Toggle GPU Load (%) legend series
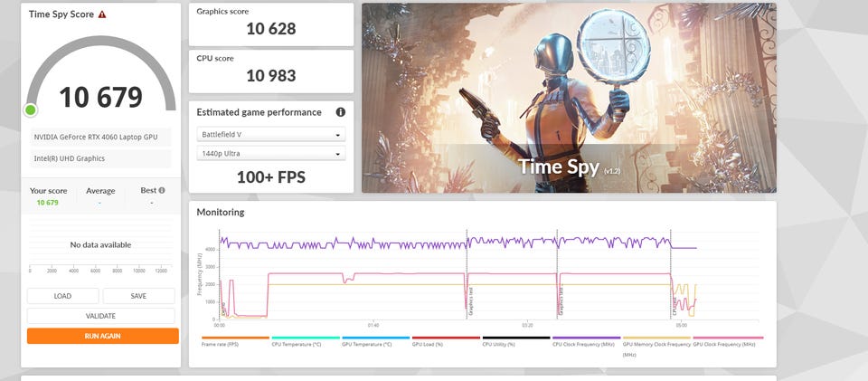Image resolution: width=868 pixels, height=381 pixels. pos(446,341)
